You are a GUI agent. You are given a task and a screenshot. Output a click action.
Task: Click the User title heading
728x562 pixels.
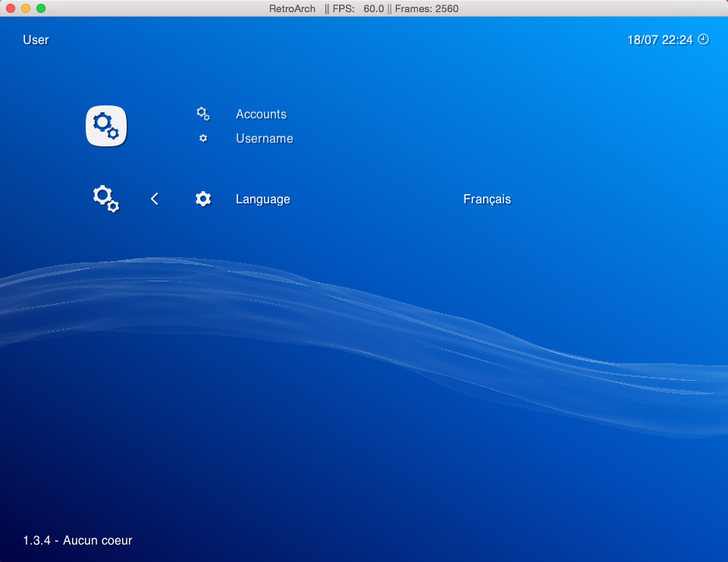click(x=36, y=40)
